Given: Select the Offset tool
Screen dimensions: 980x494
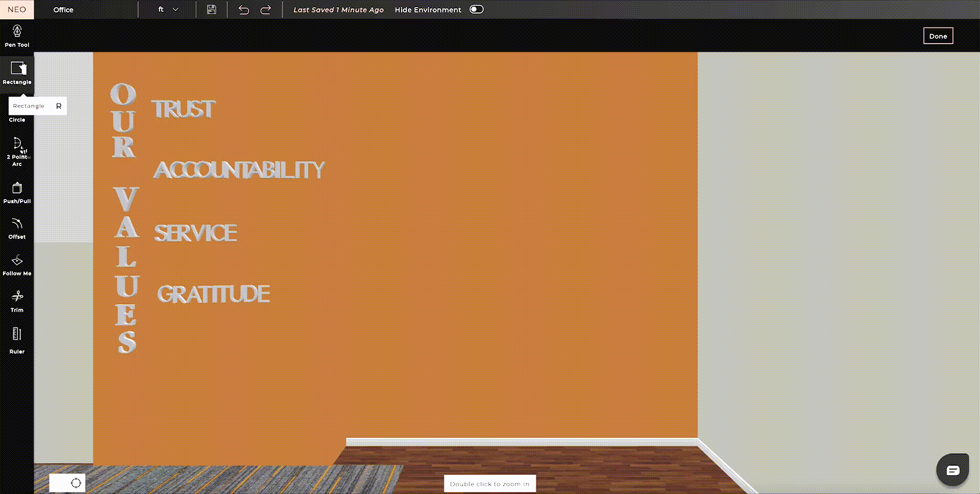Looking at the screenshot, I should (x=17, y=229).
